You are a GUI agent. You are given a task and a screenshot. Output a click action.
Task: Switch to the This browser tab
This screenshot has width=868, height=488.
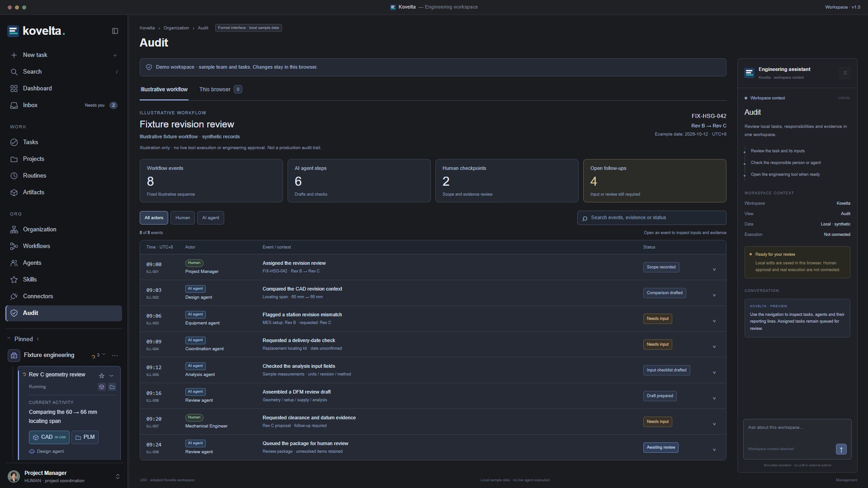click(x=221, y=89)
